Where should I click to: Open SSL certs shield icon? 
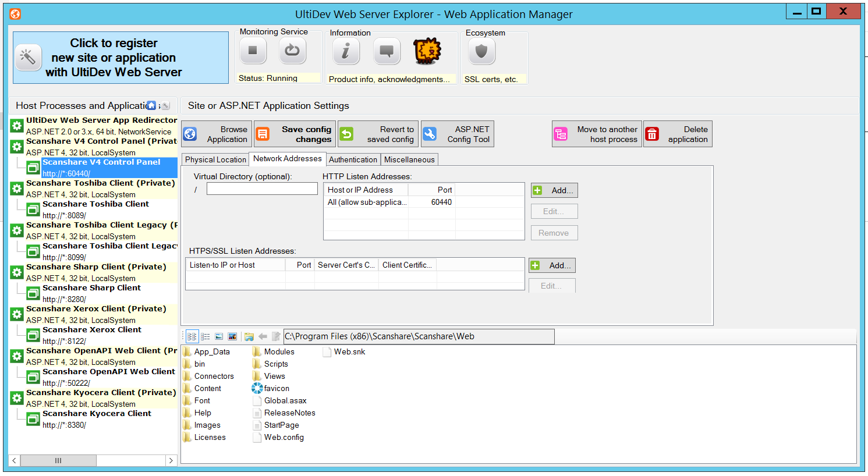click(481, 51)
